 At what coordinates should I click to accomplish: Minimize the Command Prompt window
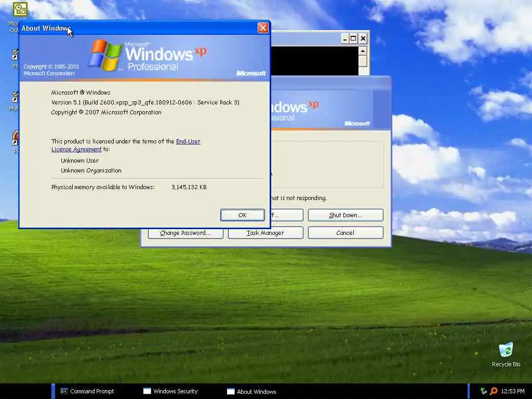(x=345, y=38)
